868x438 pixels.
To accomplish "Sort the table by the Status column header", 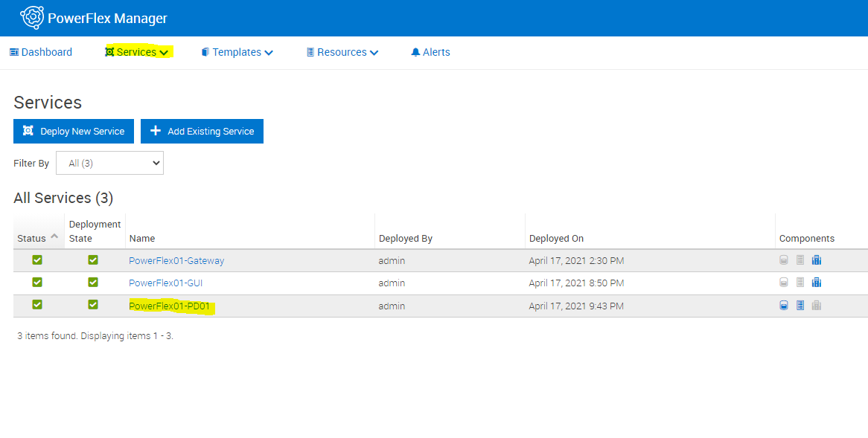I will 32,238.
